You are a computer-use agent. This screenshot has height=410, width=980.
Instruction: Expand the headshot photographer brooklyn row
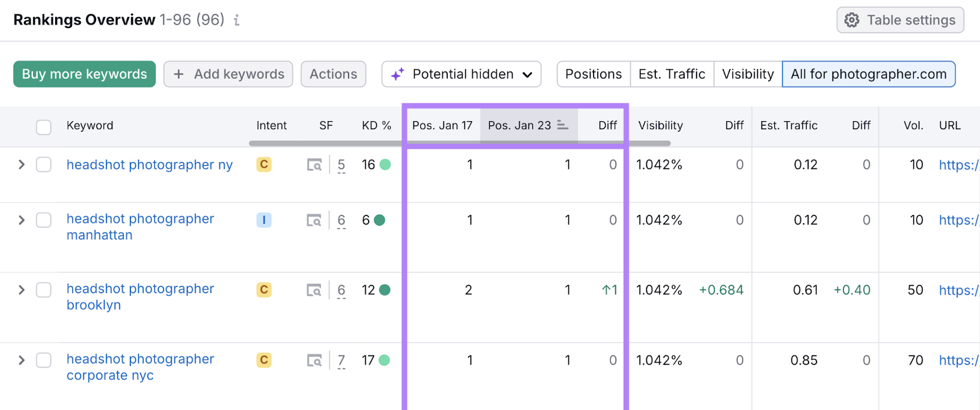(x=21, y=290)
